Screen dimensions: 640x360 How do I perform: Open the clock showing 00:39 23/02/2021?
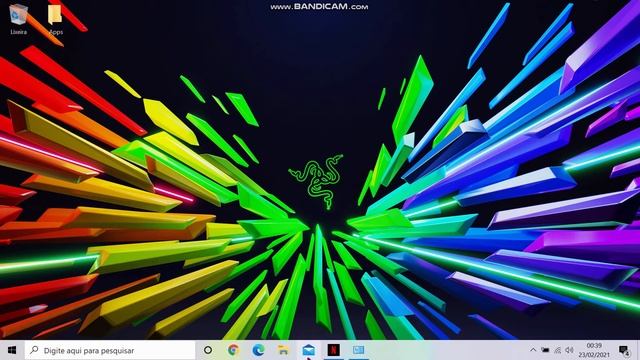(594, 350)
